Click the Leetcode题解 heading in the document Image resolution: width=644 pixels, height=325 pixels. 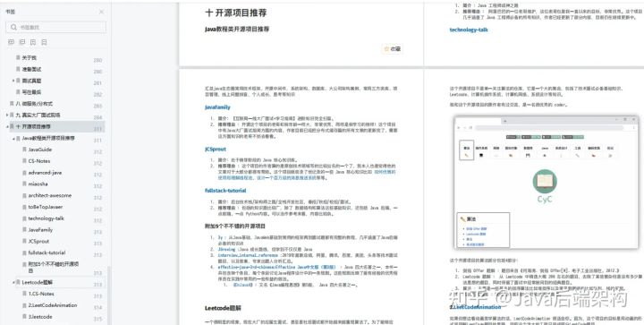pyautogui.click(x=223, y=308)
